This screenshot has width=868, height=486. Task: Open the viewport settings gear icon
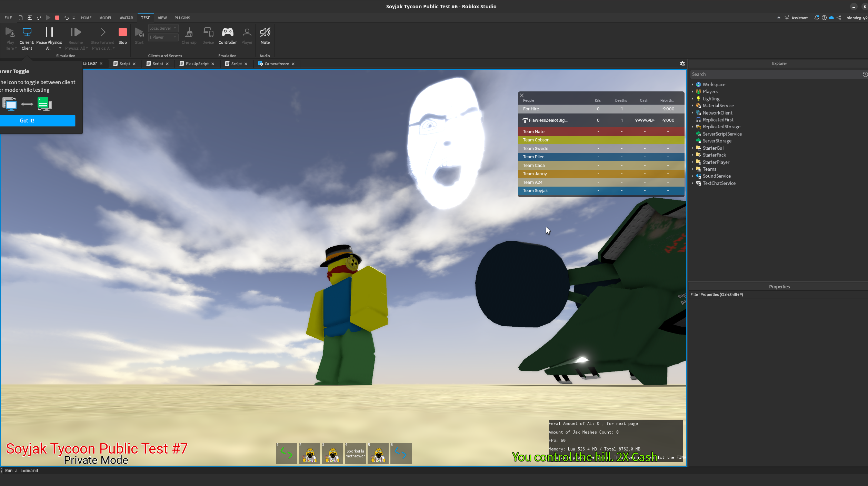tap(682, 63)
